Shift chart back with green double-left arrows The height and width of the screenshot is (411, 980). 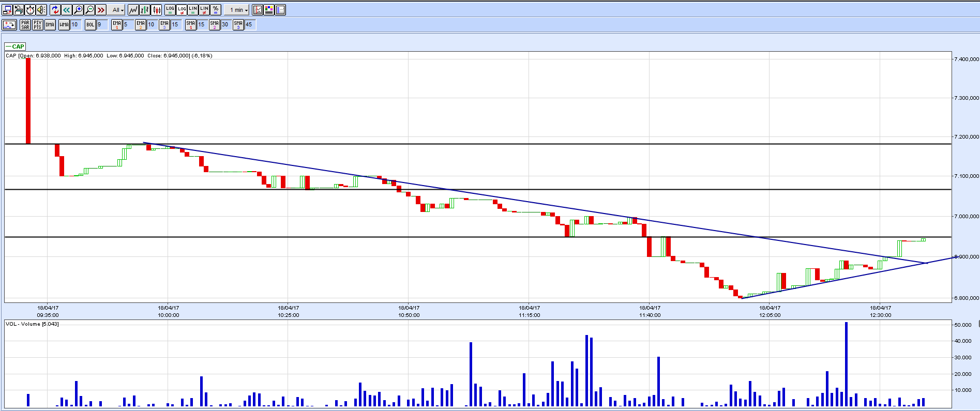(x=67, y=10)
